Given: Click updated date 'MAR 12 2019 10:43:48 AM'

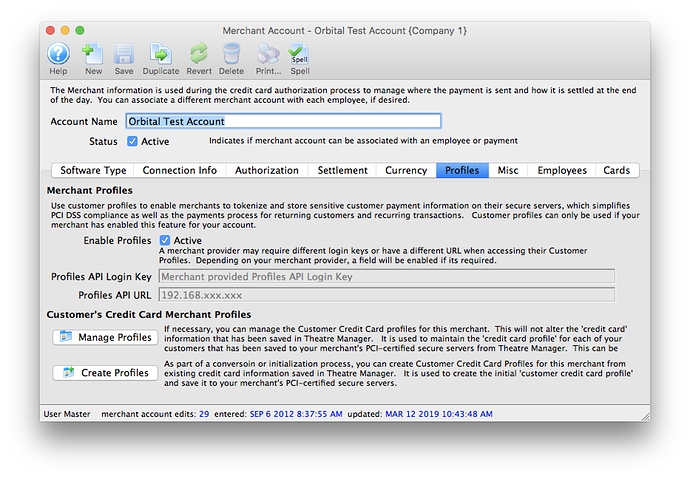Looking at the screenshot, I should [439, 414].
